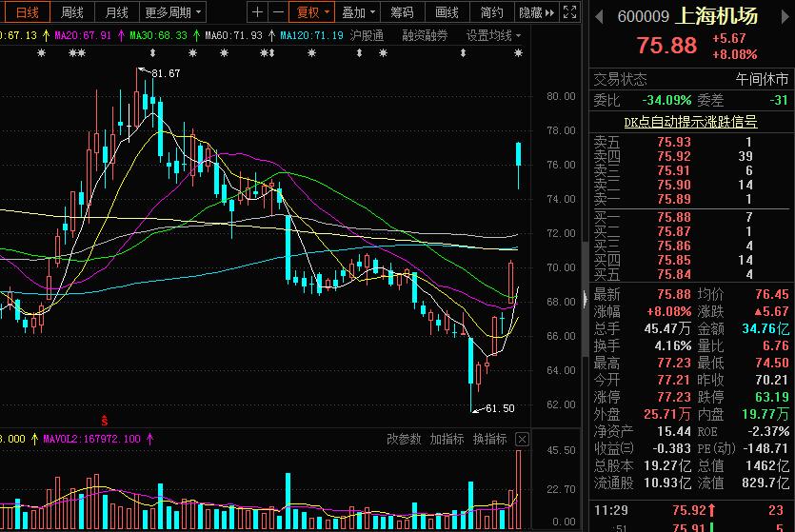The width and height of the screenshot is (795, 532).
Task: Click the 沪股通 label
Action: click(367, 35)
